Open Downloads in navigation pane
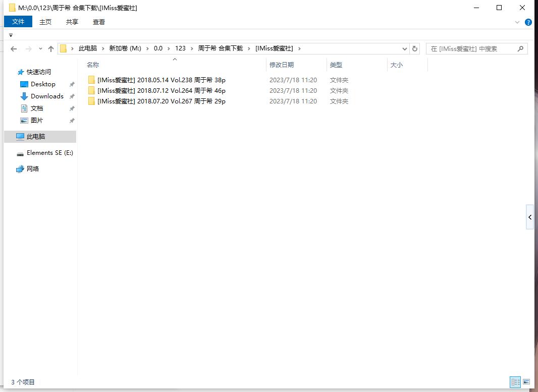 coord(47,96)
